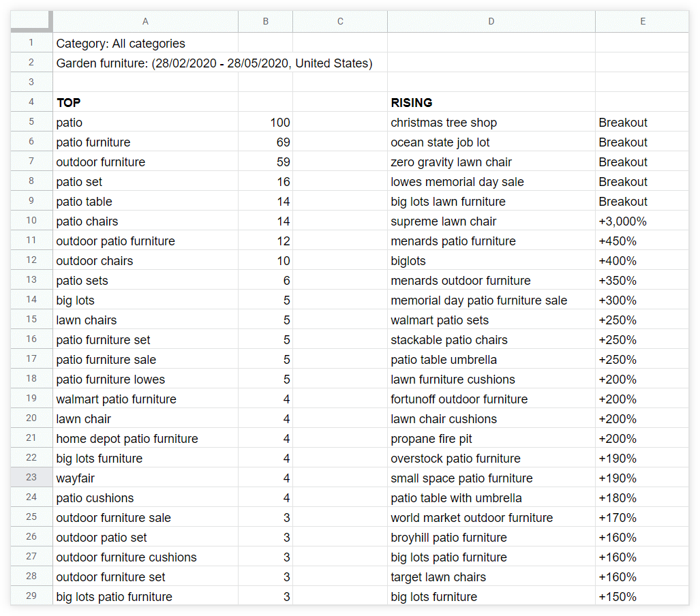Select row 29 header
Screen dimensions: 700x616
31,596
